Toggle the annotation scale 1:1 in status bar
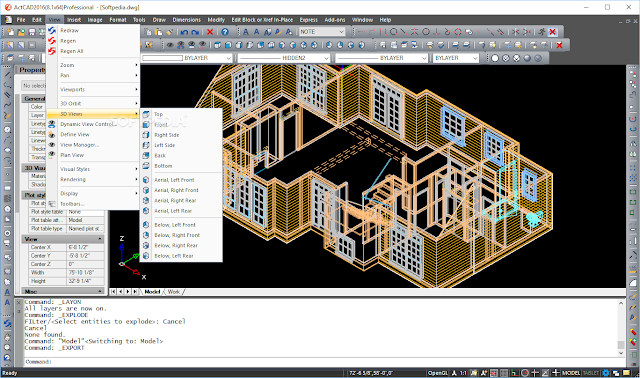The height and width of the screenshot is (378, 640). [x=463, y=373]
